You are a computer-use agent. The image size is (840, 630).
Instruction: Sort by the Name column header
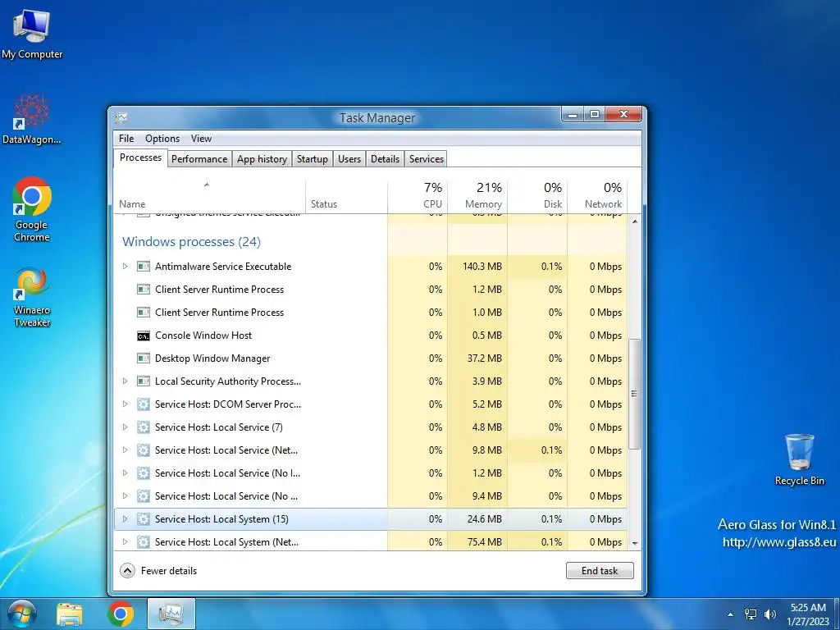point(209,197)
